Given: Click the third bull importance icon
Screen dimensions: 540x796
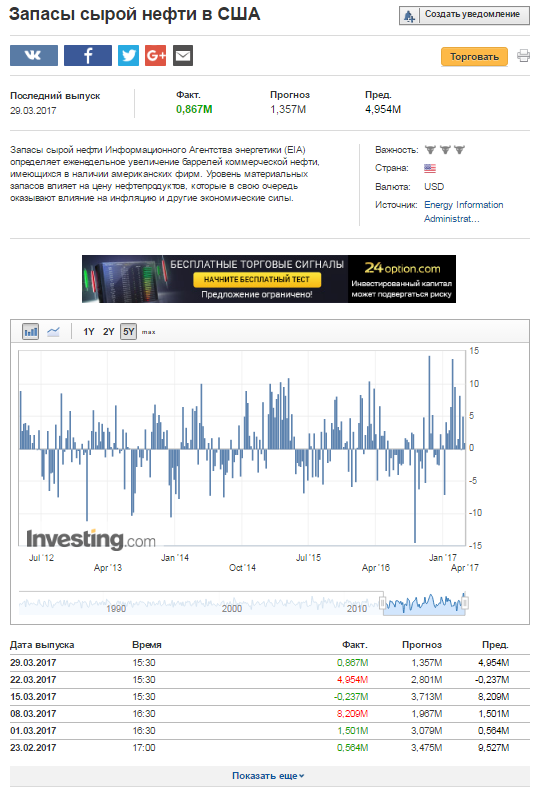Looking at the screenshot, I should [459, 150].
